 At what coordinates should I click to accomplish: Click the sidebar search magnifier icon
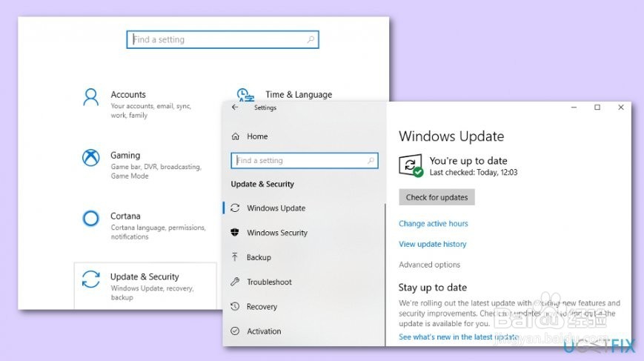pyautogui.click(x=371, y=161)
